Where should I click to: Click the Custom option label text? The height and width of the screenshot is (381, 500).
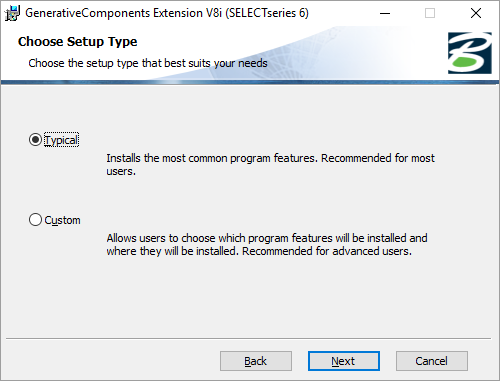[x=62, y=220]
